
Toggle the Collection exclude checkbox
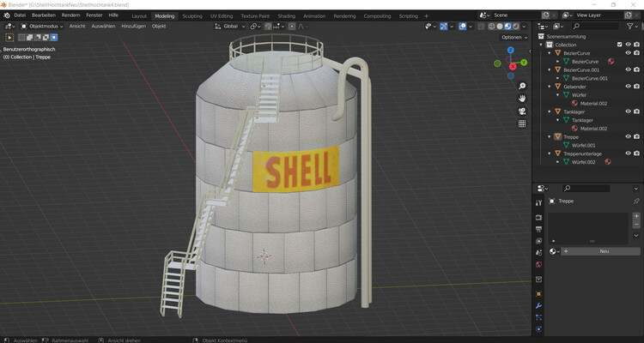tap(620, 45)
